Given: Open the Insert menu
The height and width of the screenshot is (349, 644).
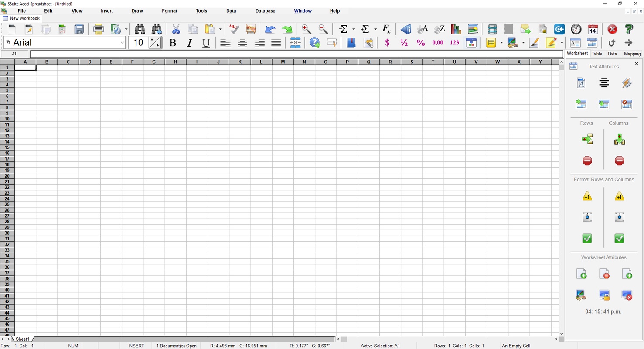Looking at the screenshot, I should pos(107,11).
